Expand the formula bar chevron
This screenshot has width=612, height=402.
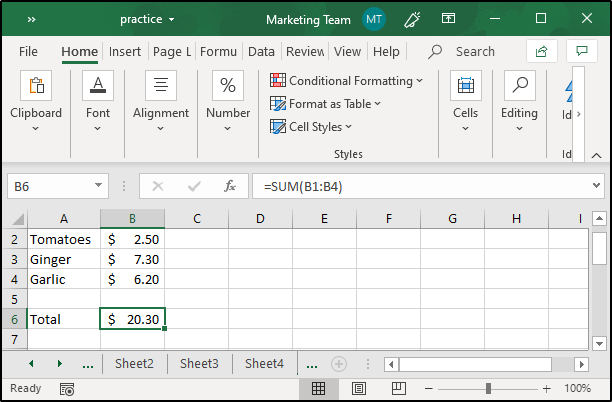click(x=596, y=186)
